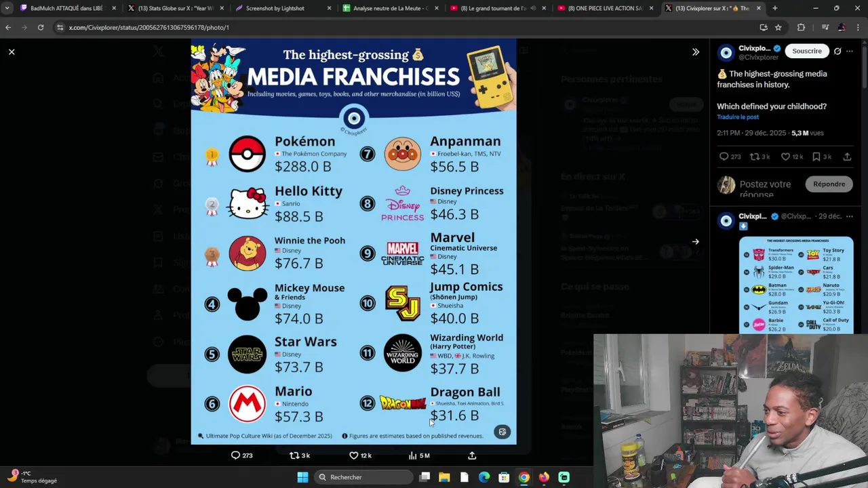
Task: Click reply icon with 273 in the side panel
Action: 724,157
